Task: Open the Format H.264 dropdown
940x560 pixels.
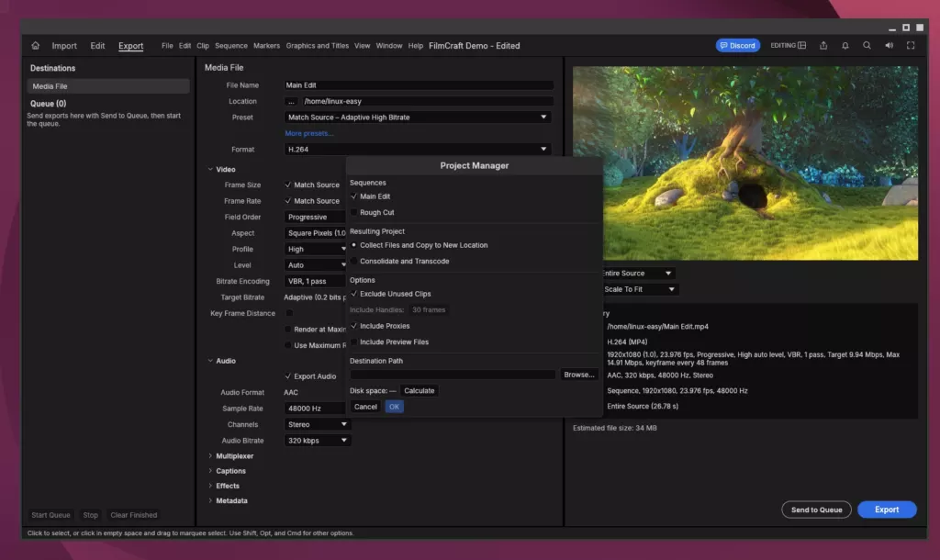Action: 418,150
